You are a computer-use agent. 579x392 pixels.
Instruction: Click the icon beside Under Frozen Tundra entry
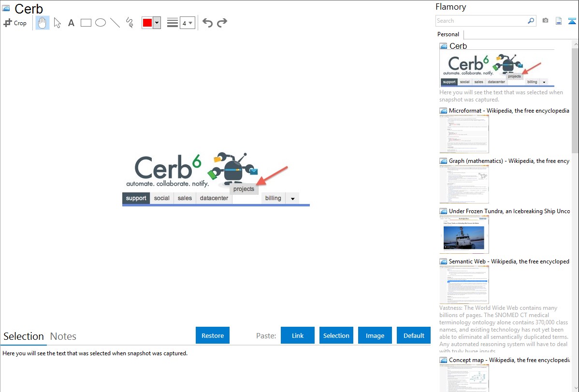click(x=444, y=211)
